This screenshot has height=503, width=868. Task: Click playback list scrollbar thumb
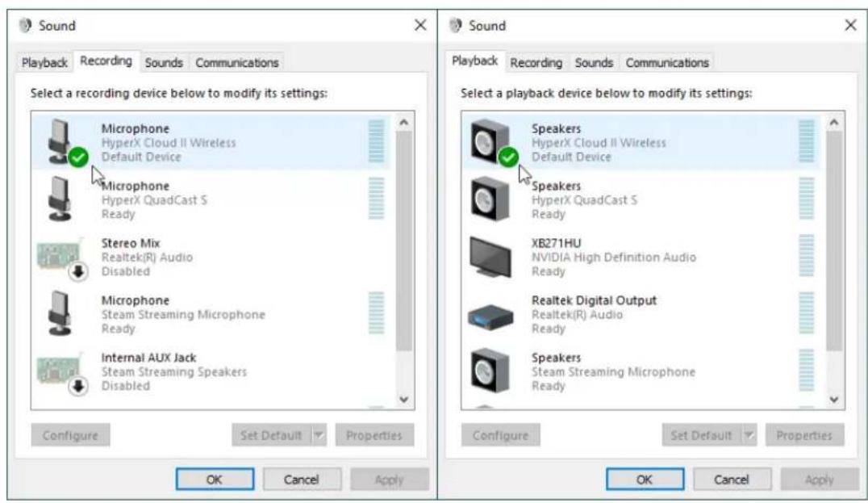pyautogui.click(x=834, y=241)
